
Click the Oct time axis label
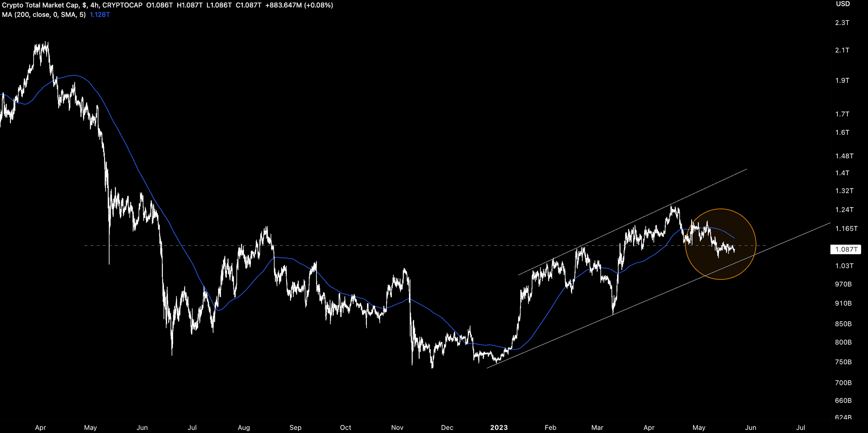point(345,428)
